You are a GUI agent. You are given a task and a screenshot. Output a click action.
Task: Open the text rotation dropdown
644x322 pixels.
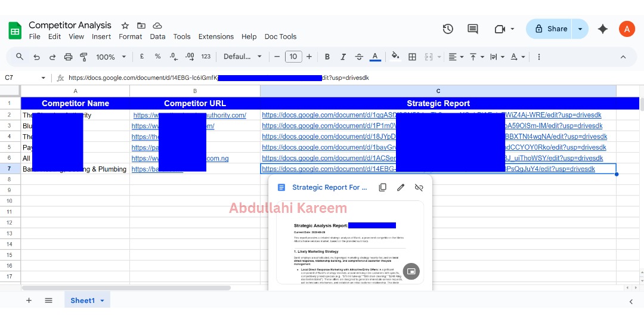pos(518,57)
